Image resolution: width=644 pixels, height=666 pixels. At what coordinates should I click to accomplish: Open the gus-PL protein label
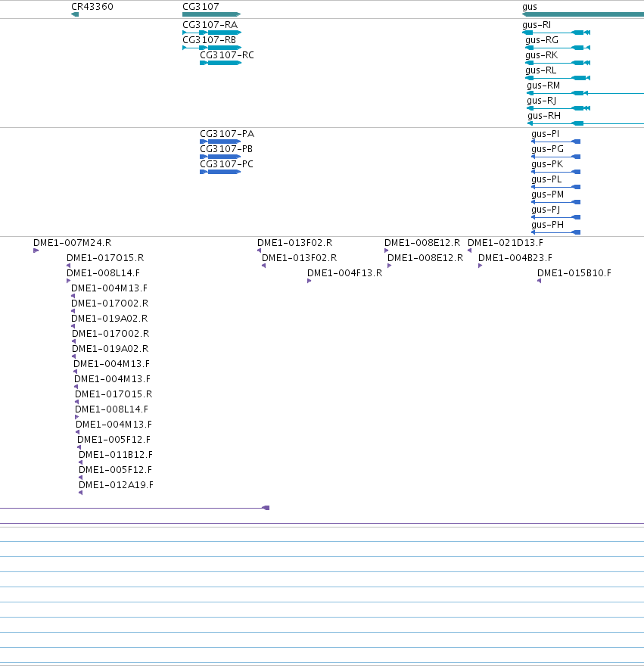point(546,179)
